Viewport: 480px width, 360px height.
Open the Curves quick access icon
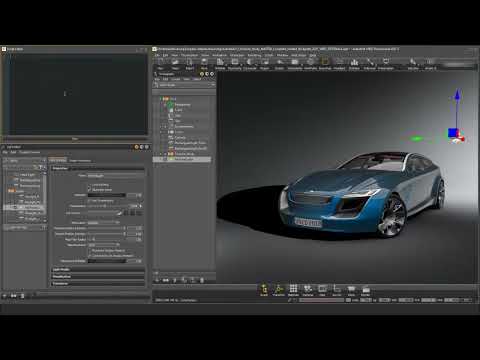337,289
